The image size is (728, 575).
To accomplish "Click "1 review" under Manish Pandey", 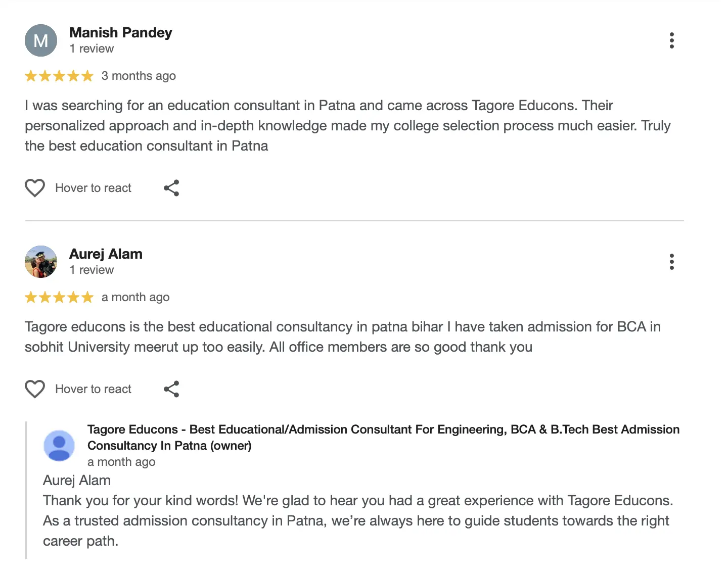I will point(92,49).
